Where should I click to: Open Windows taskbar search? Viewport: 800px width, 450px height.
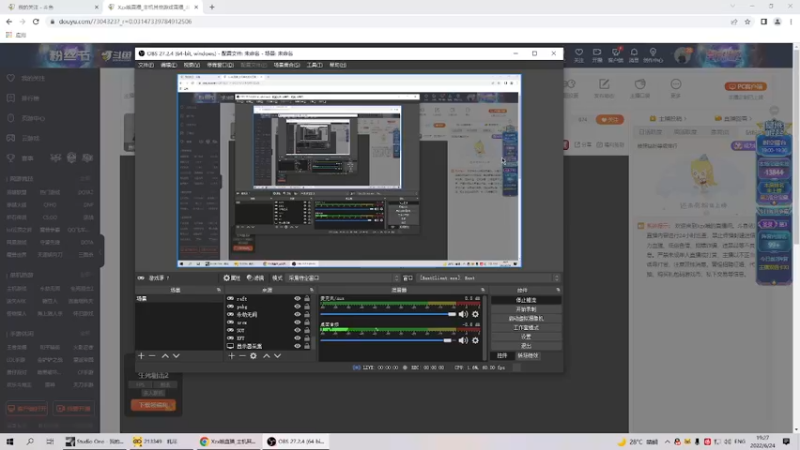(x=30, y=441)
